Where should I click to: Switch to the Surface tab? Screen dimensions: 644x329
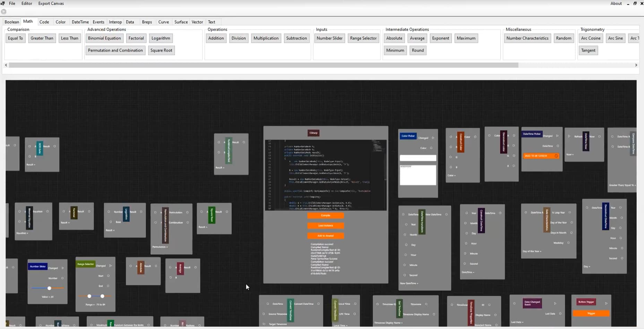(x=181, y=22)
